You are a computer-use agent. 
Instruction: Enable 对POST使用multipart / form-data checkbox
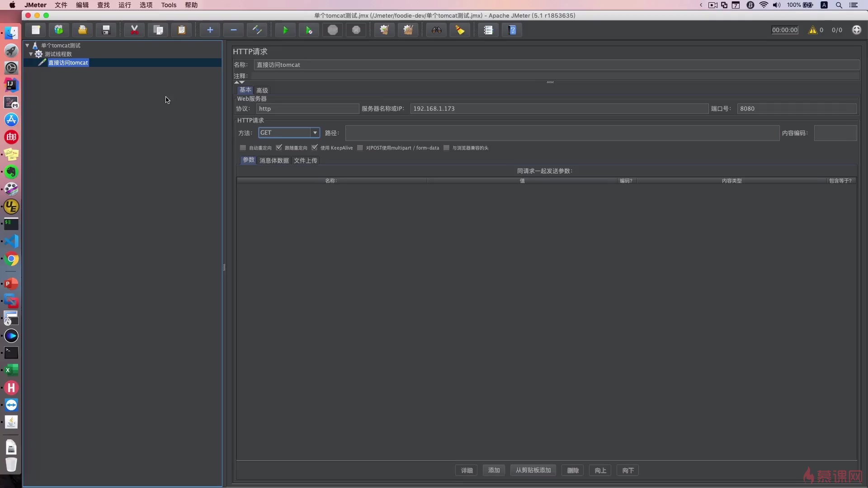[x=360, y=148]
